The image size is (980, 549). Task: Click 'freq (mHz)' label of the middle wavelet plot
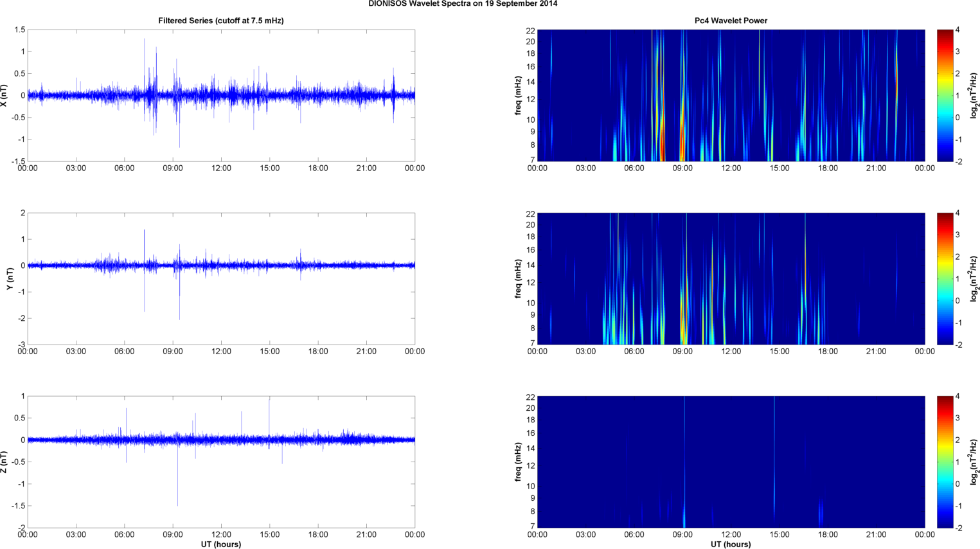pos(517,278)
